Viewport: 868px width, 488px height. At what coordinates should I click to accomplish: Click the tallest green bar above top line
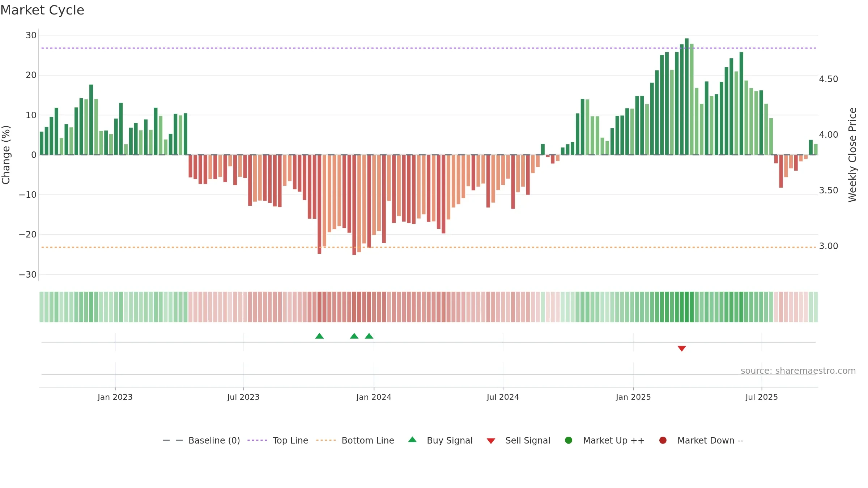click(x=686, y=97)
